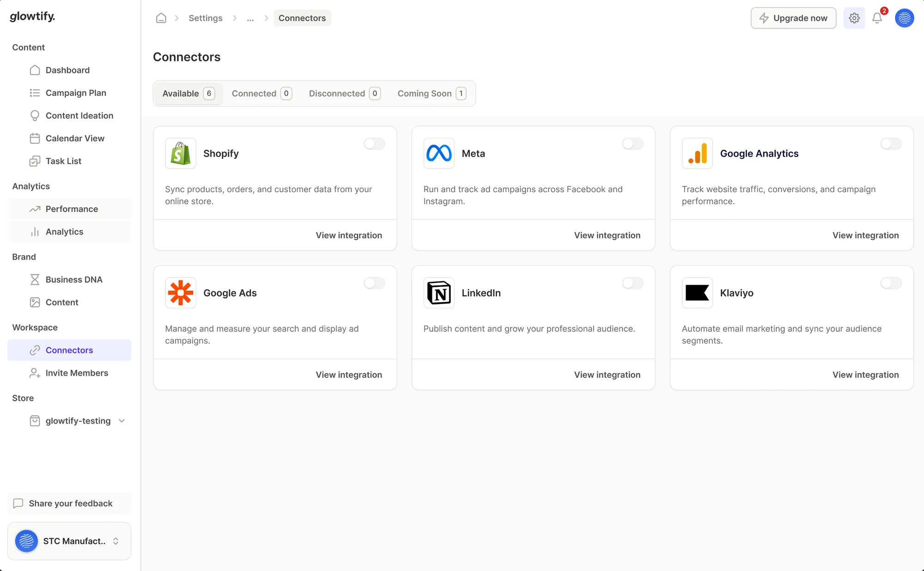Switch on the LinkedIn toggle
The width and height of the screenshot is (924, 571).
(632, 283)
